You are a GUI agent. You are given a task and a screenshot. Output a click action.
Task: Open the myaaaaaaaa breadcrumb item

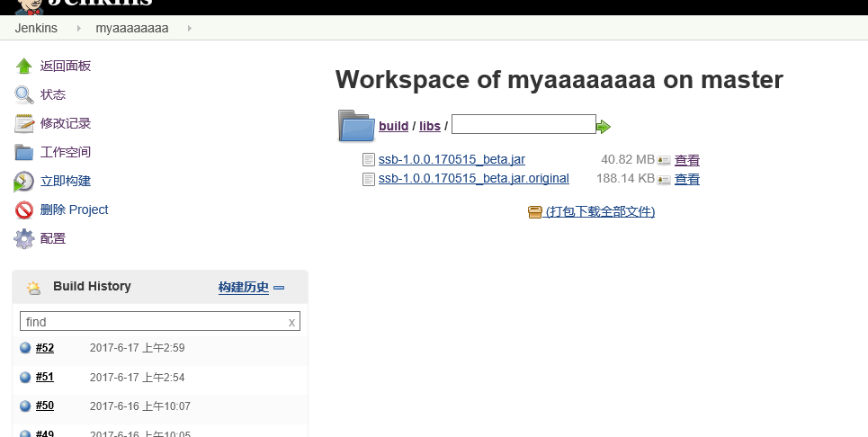click(132, 28)
